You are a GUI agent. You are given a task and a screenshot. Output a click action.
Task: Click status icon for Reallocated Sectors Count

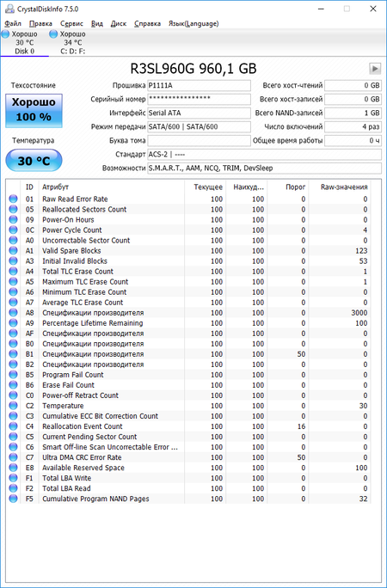tap(14, 209)
